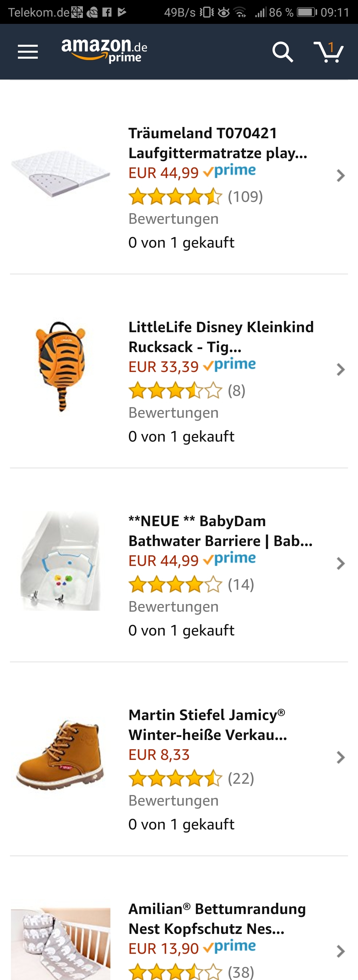Image resolution: width=358 pixels, height=980 pixels.
Task: Open the (109) reviews count link
Action: point(245,197)
